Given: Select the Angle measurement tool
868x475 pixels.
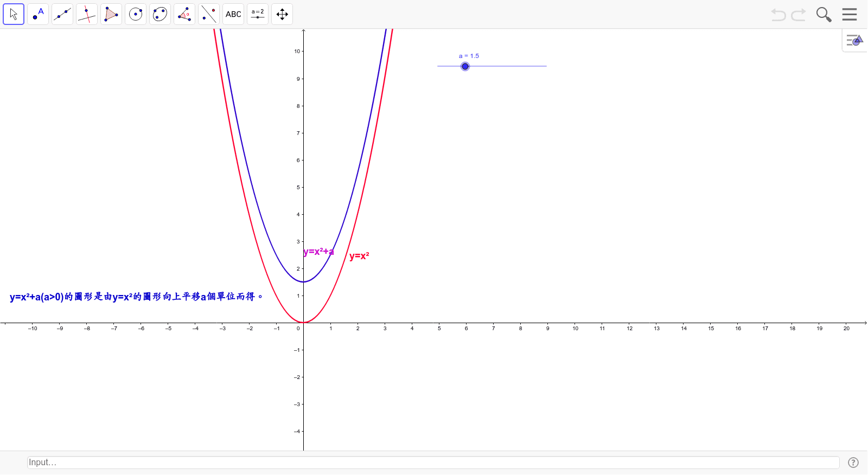Looking at the screenshot, I should [x=184, y=14].
